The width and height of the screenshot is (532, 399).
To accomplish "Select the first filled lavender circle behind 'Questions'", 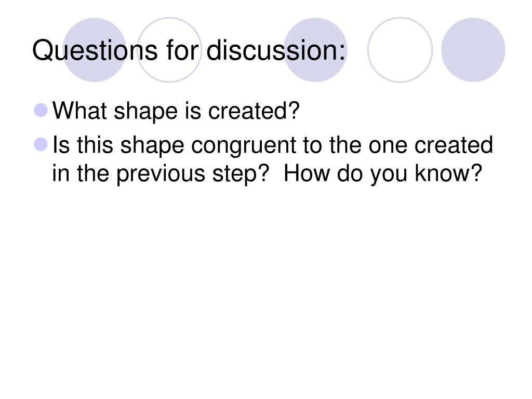I will pyautogui.click(x=95, y=50).
